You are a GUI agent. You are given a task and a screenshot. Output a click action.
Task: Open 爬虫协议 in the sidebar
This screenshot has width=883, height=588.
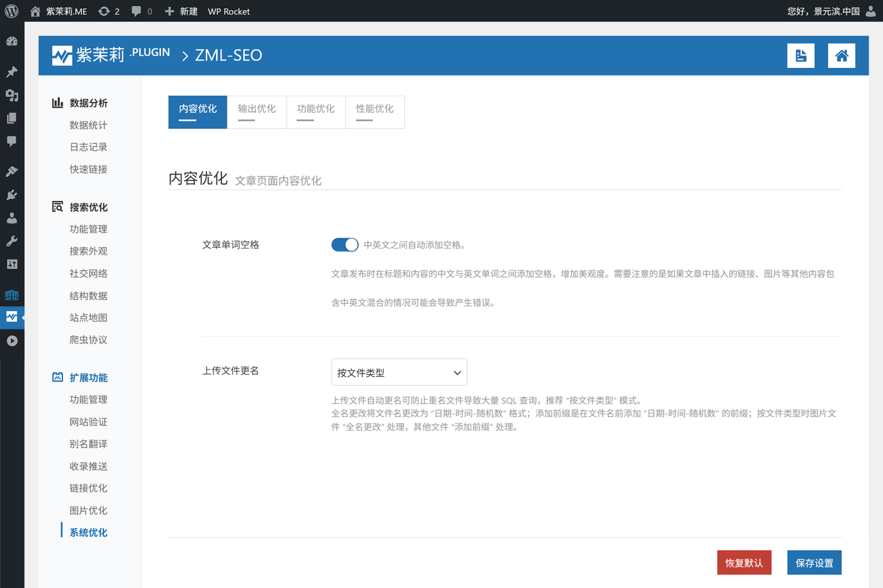[x=88, y=339]
